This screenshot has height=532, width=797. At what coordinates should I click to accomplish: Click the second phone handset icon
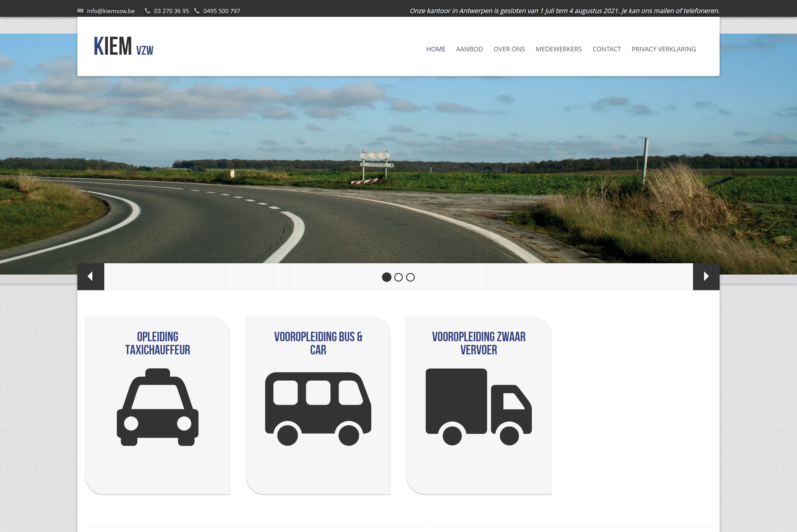[197, 11]
